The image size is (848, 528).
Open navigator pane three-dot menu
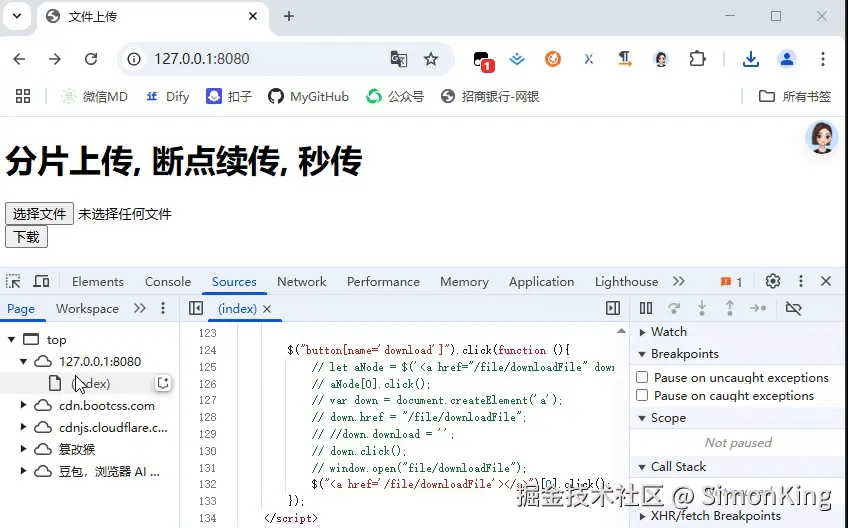163,308
